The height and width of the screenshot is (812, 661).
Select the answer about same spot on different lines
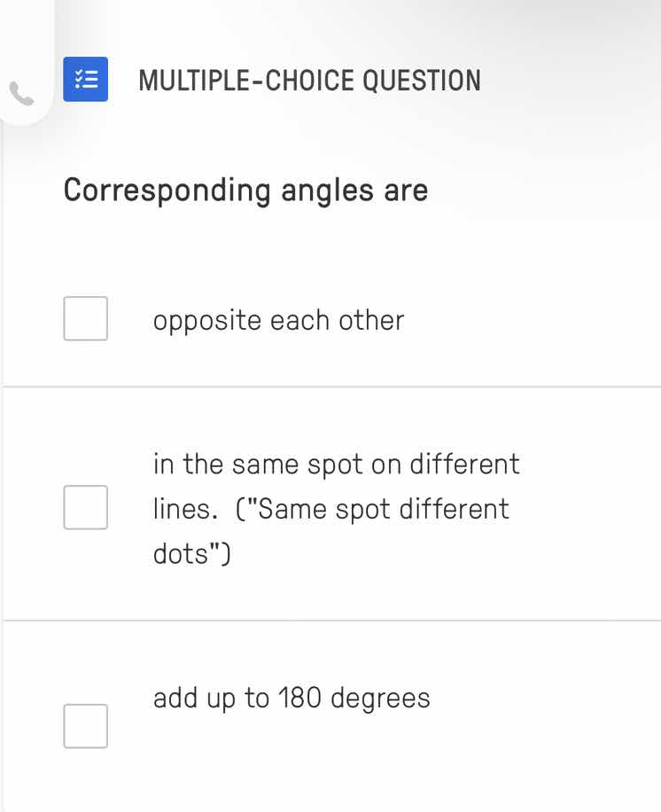click(337, 507)
